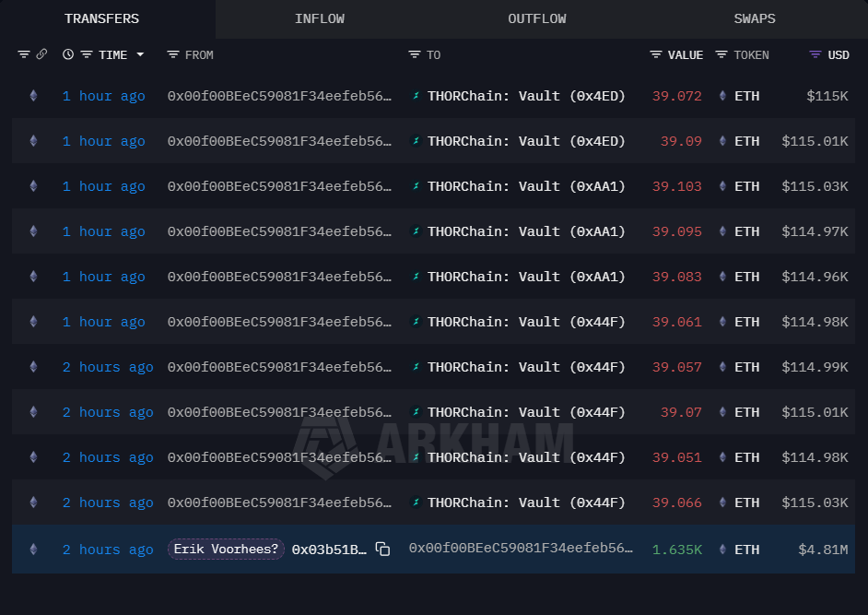Copy the 0x03b51B address with the copy icon
The height and width of the screenshot is (615, 868).
[x=382, y=550]
